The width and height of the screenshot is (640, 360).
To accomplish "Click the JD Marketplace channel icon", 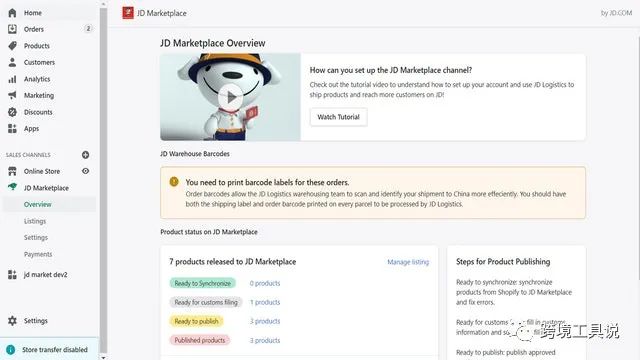I will point(12,187).
